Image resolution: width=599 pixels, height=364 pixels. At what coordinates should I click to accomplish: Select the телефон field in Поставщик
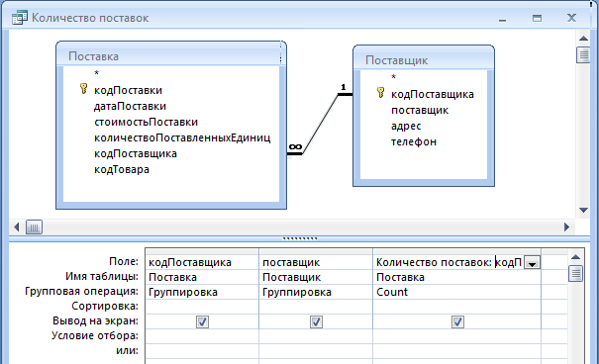pyautogui.click(x=413, y=141)
